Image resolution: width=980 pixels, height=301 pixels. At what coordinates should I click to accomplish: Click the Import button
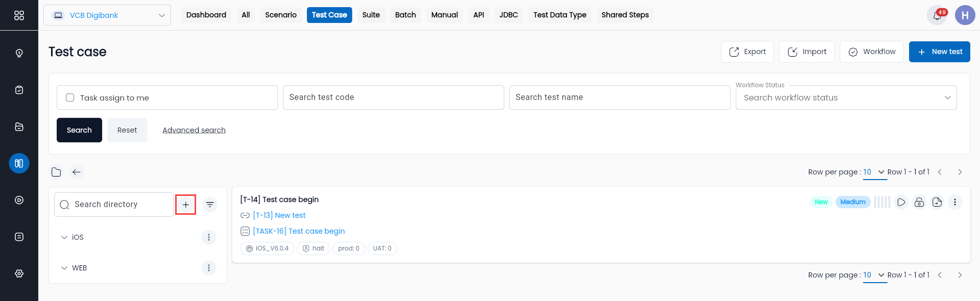click(807, 52)
